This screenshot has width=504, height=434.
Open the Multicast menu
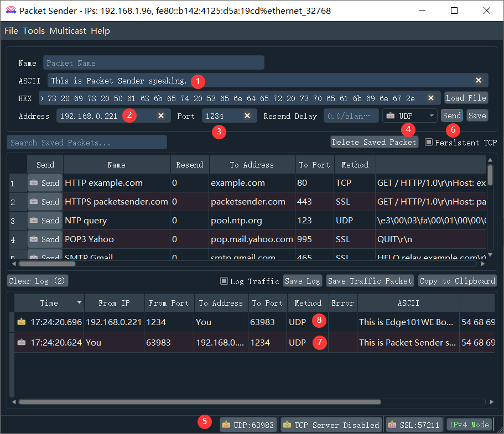point(68,31)
